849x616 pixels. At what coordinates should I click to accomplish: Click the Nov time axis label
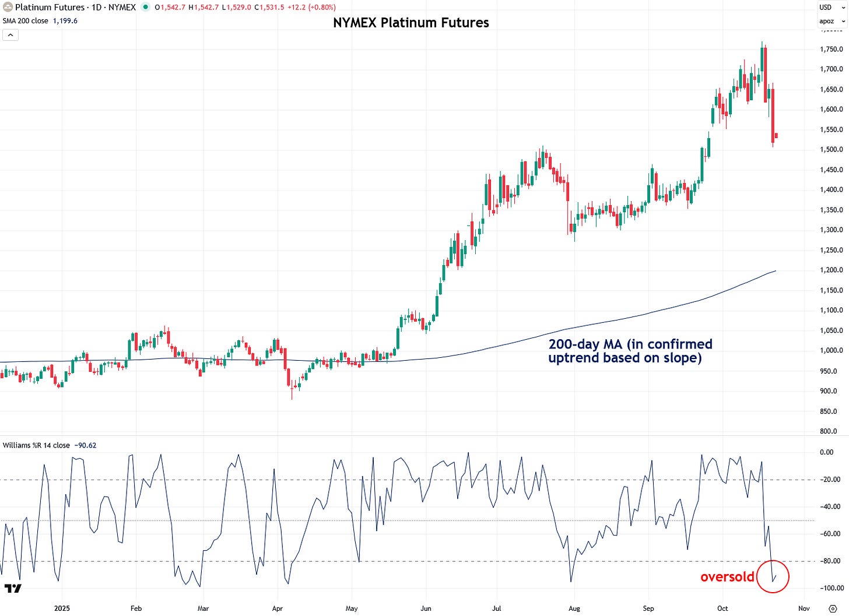coord(804,608)
